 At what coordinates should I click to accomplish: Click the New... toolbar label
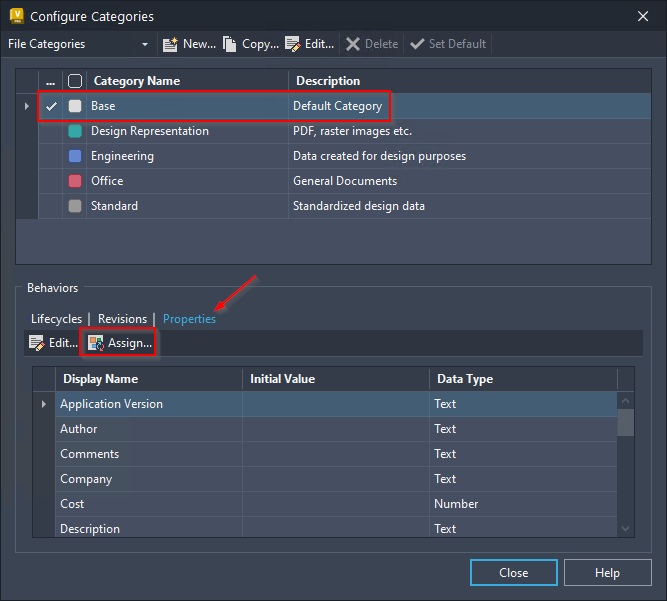pyautogui.click(x=199, y=44)
